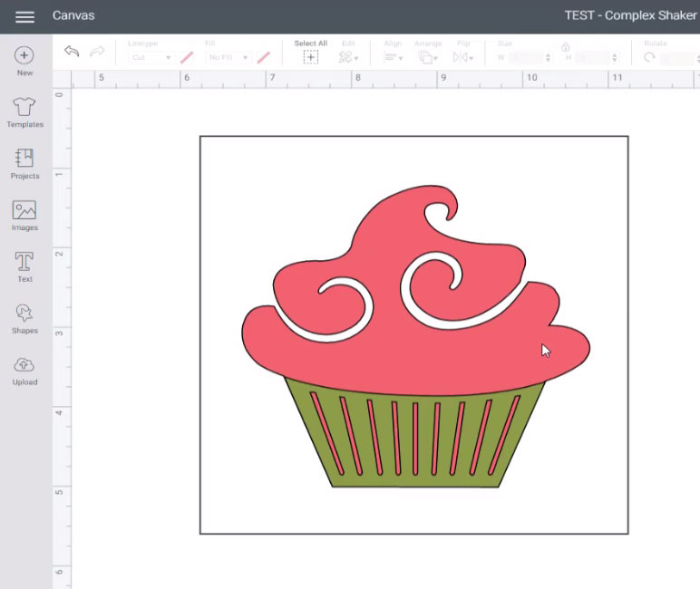Open the Images library
The image size is (700, 589).
[x=24, y=216]
